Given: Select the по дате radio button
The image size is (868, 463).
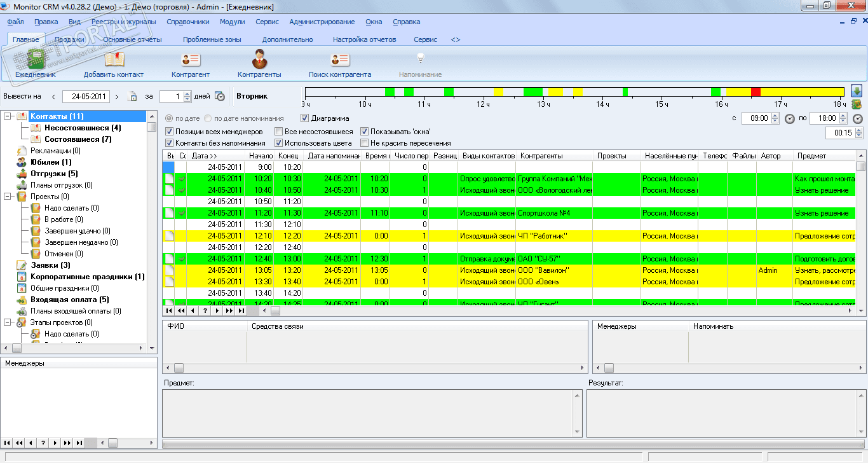Looking at the screenshot, I should (169, 118).
